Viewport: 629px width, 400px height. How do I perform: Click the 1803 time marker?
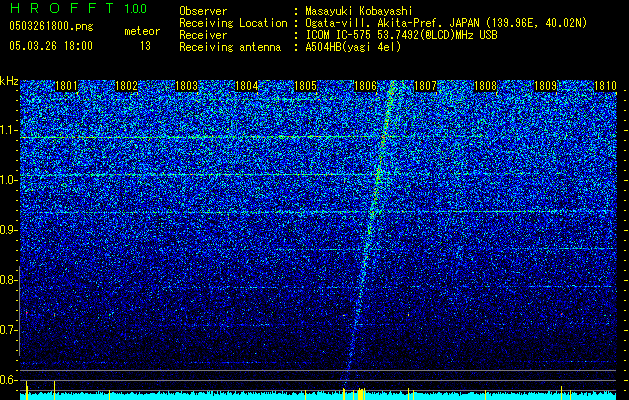pos(187,86)
